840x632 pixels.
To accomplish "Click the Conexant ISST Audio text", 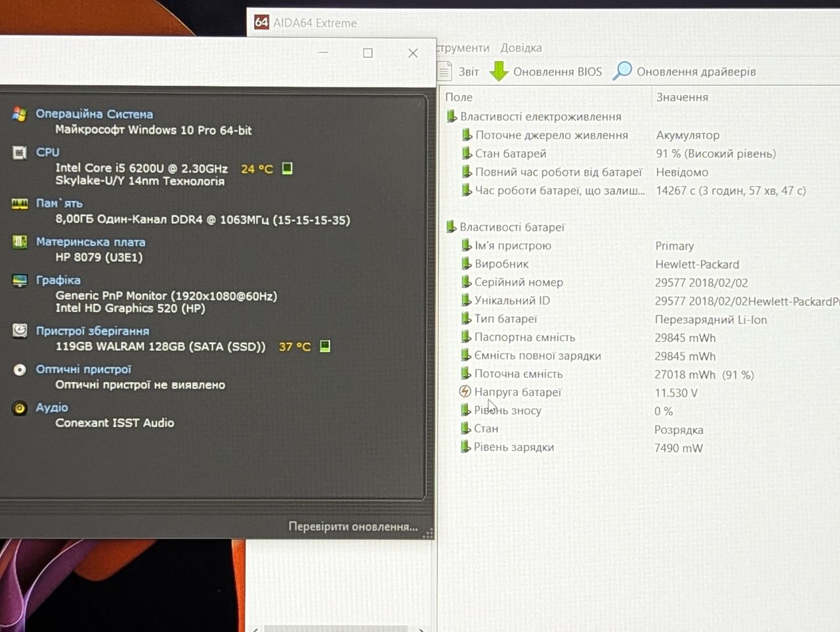I will click(x=115, y=423).
